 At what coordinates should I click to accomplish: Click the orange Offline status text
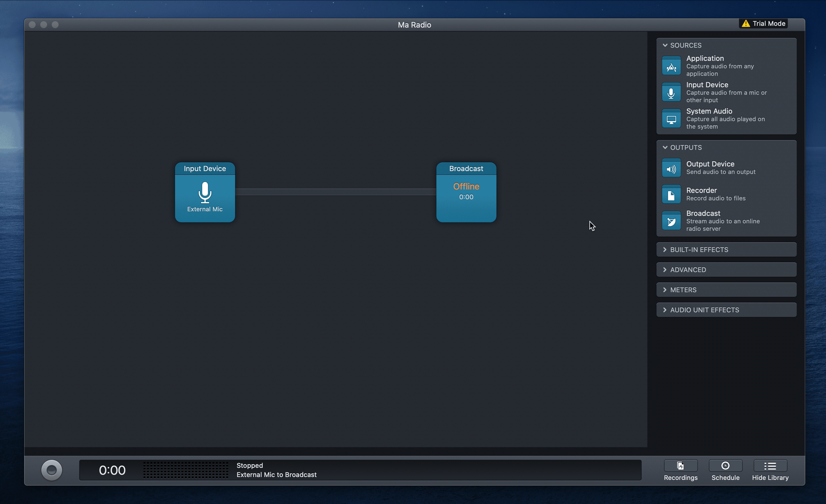(466, 187)
